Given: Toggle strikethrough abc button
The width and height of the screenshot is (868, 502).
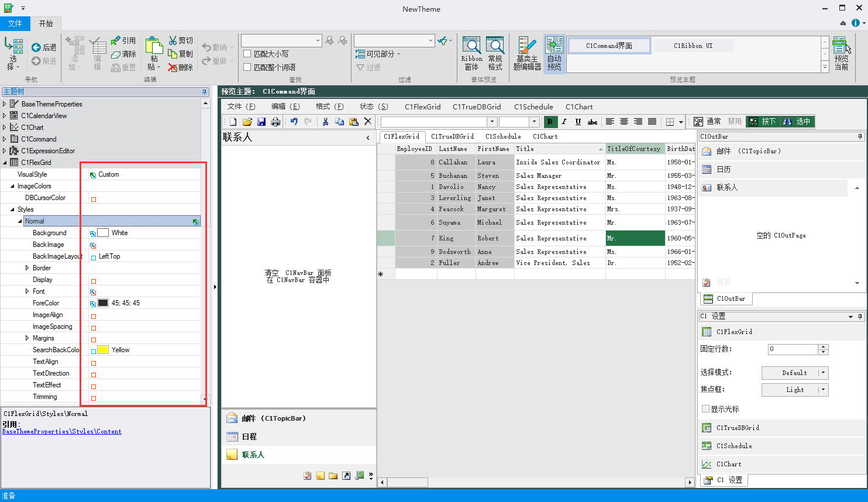Looking at the screenshot, I should [593, 122].
